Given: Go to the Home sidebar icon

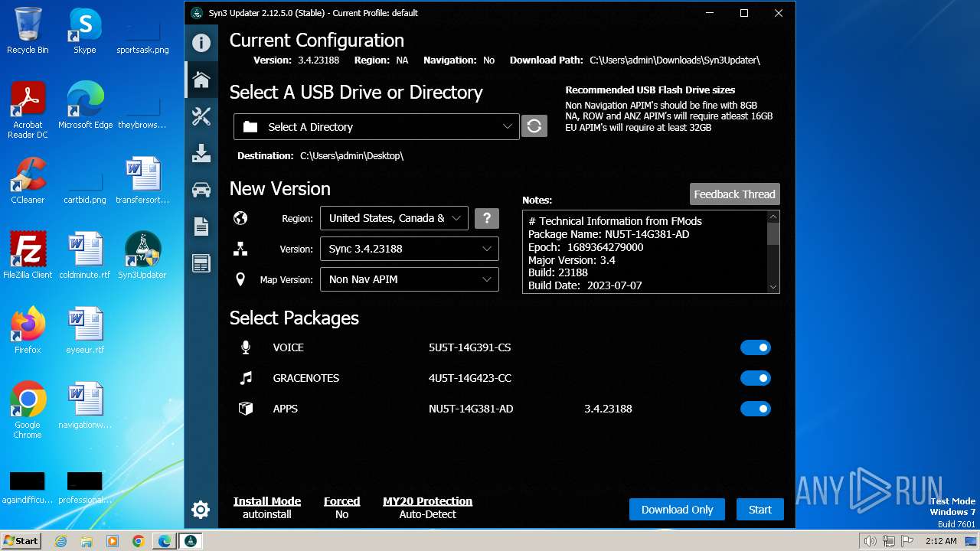Looking at the screenshot, I should pos(201,80).
